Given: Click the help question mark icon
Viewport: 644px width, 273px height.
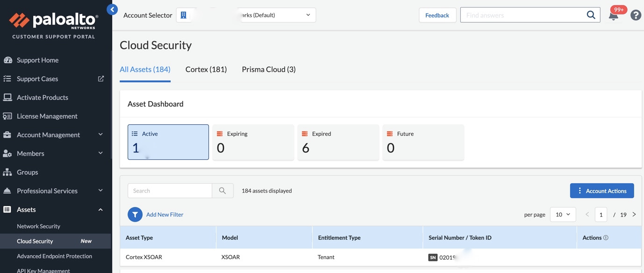Looking at the screenshot, I should (x=636, y=15).
